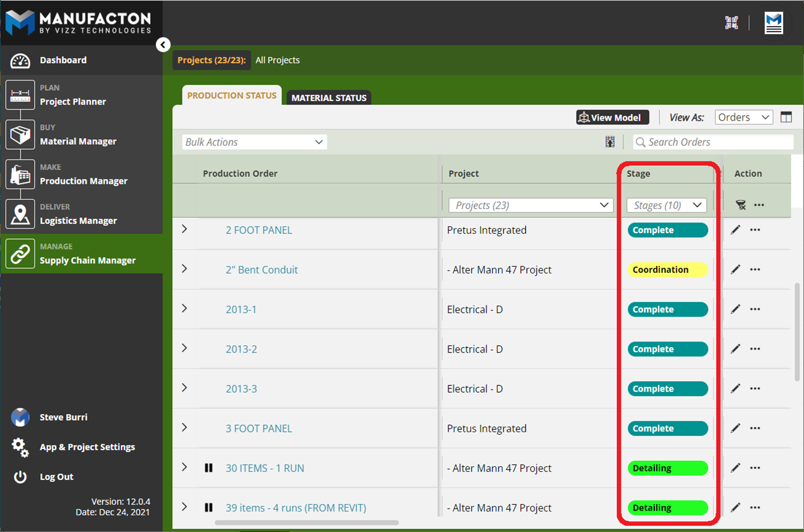Click the yellow Coordination stage badge
The width and height of the screenshot is (804, 532).
tap(667, 270)
